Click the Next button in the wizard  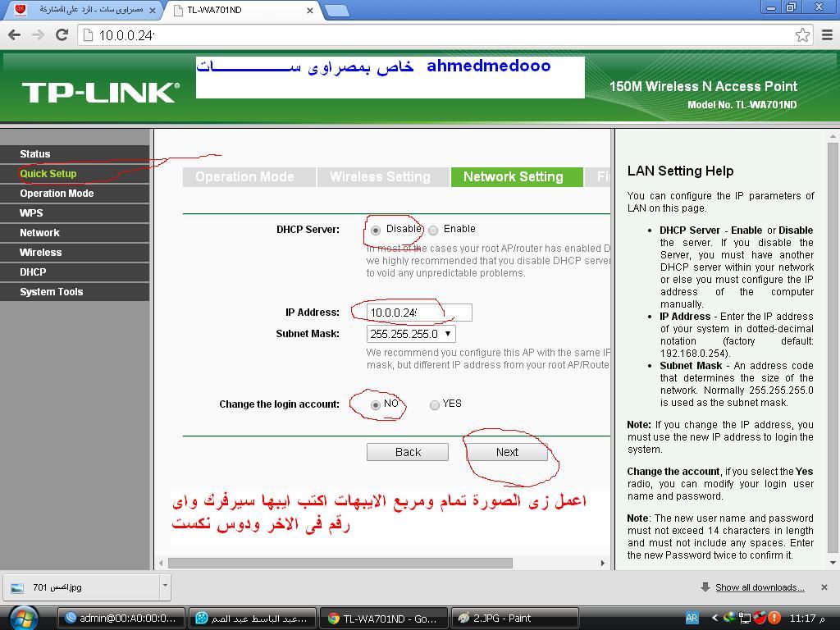(x=507, y=452)
